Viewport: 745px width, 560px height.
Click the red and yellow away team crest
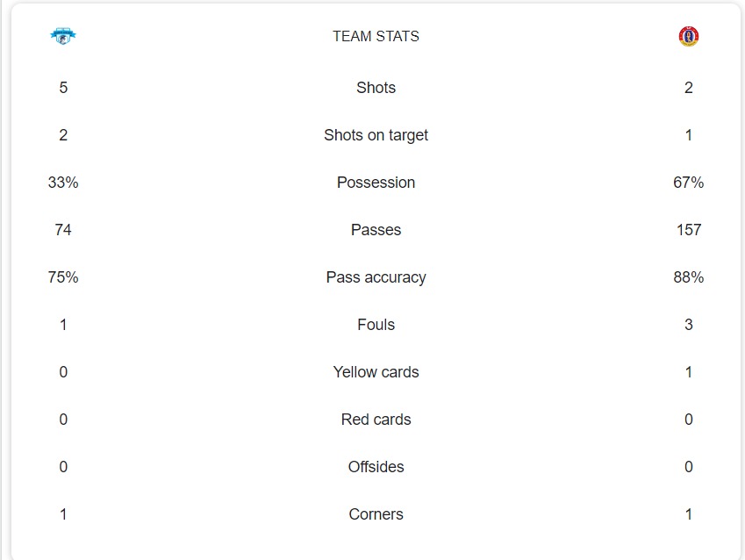(x=689, y=36)
